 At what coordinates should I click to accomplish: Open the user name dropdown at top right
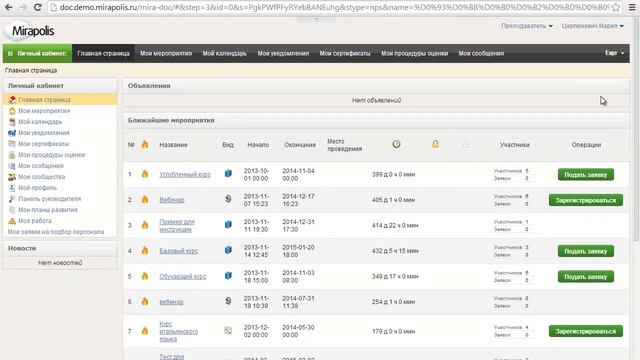click(x=592, y=26)
